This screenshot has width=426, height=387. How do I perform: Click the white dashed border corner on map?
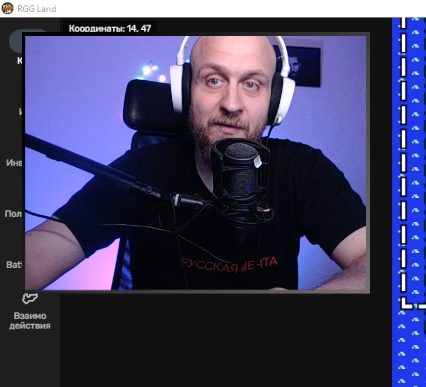pyautogui.click(x=407, y=304)
